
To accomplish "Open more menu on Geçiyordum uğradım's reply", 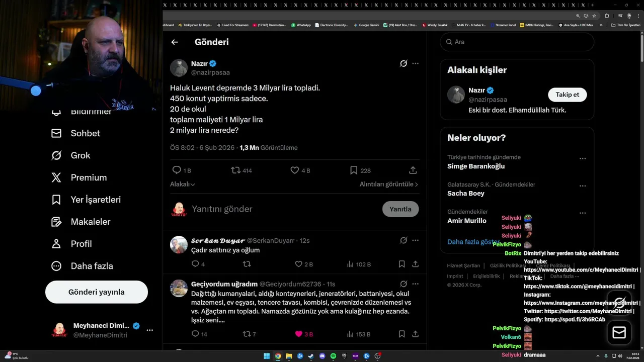I will coord(415,284).
